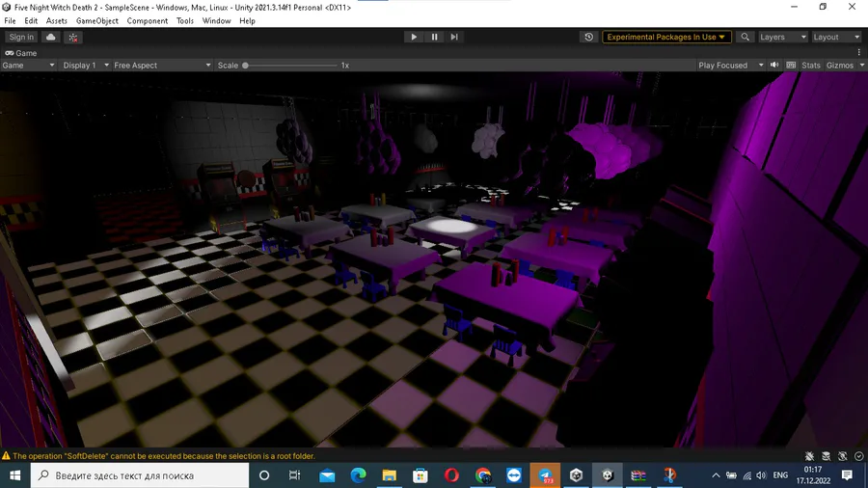The width and height of the screenshot is (868, 488).
Task: Open the Game view type dropdown
Action: tap(28, 66)
